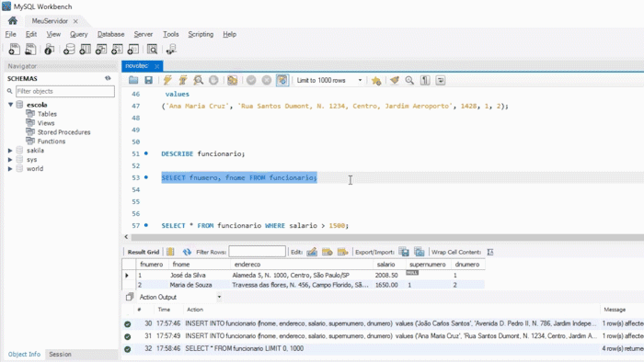
Task: Select output row 32 SELECT statement
Action: (x=383, y=348)
